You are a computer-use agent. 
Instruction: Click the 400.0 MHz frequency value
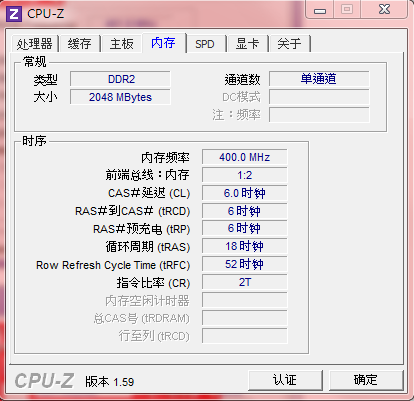[x=245, y=157]
